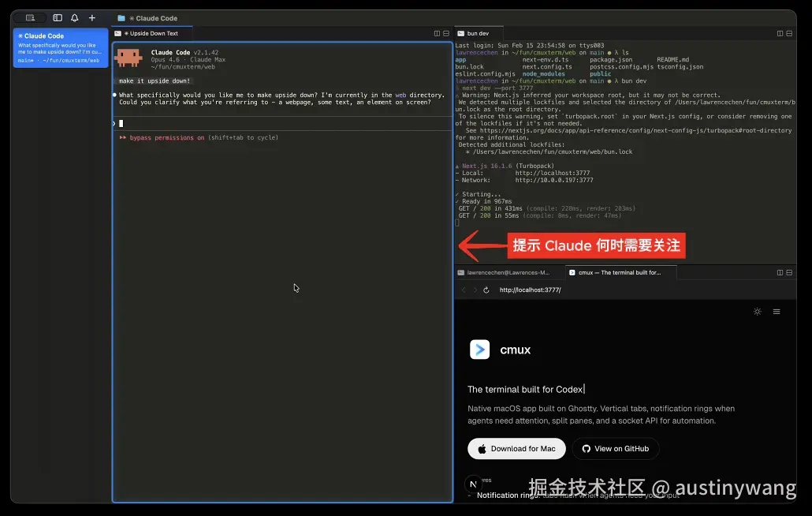Click 'node_modules' in ls output
The height and width of the screenshot is (516, 812).
543,74
